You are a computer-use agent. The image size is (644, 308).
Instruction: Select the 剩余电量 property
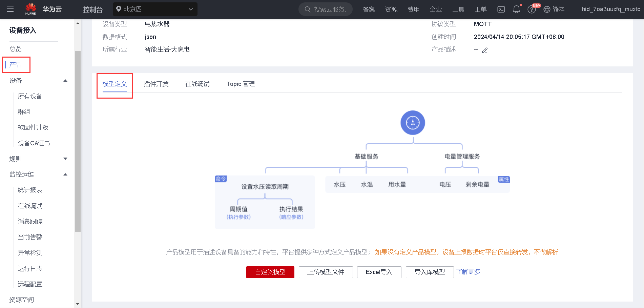[x=478, y=185]
